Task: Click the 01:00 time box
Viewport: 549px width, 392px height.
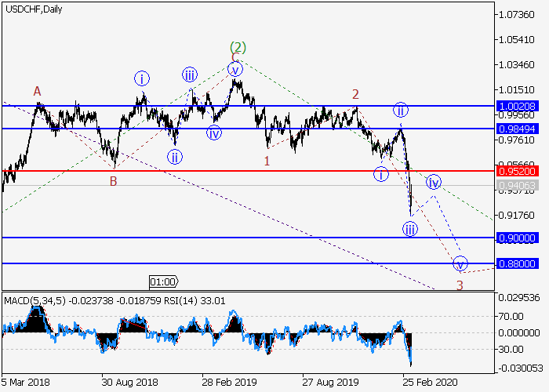Action: [x=164, y=281]
